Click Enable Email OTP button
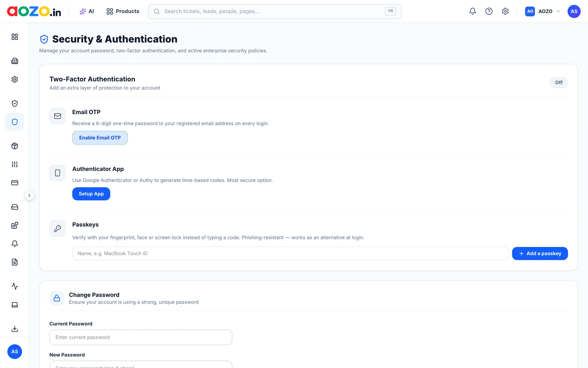The height and width of the screenshot is (368, 588). pyautogui.click(x=100, y=138)
